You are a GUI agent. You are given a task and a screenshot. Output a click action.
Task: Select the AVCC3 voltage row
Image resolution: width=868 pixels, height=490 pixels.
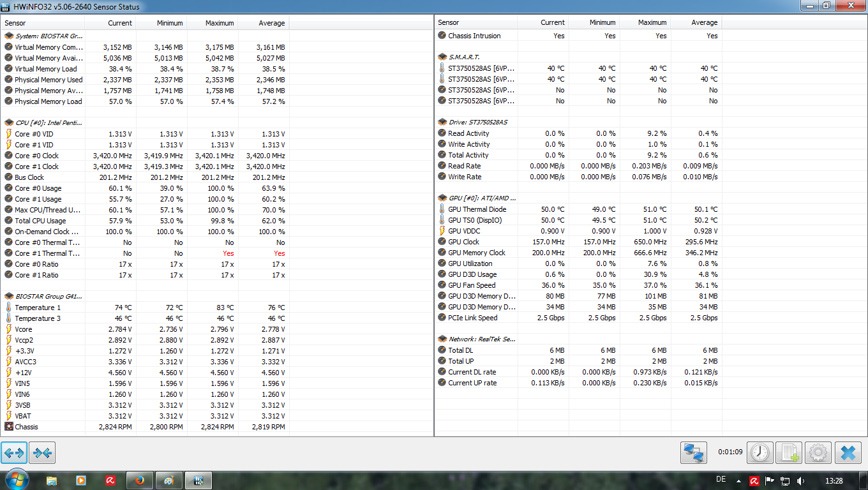[145, 362]
